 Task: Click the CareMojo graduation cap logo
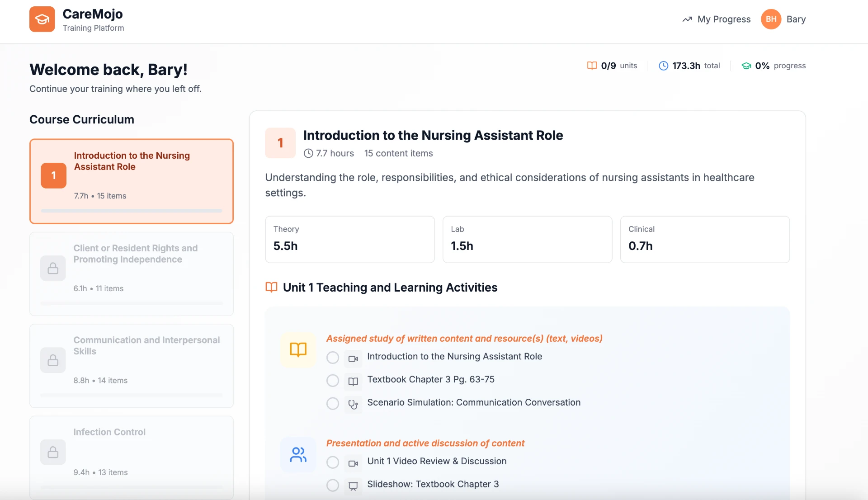coord(42,19)
